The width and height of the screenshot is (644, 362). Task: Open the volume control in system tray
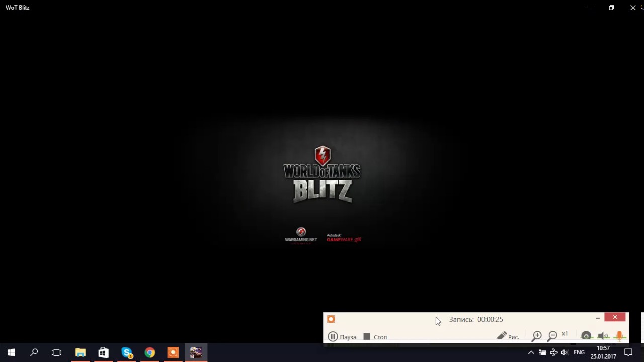565,353
